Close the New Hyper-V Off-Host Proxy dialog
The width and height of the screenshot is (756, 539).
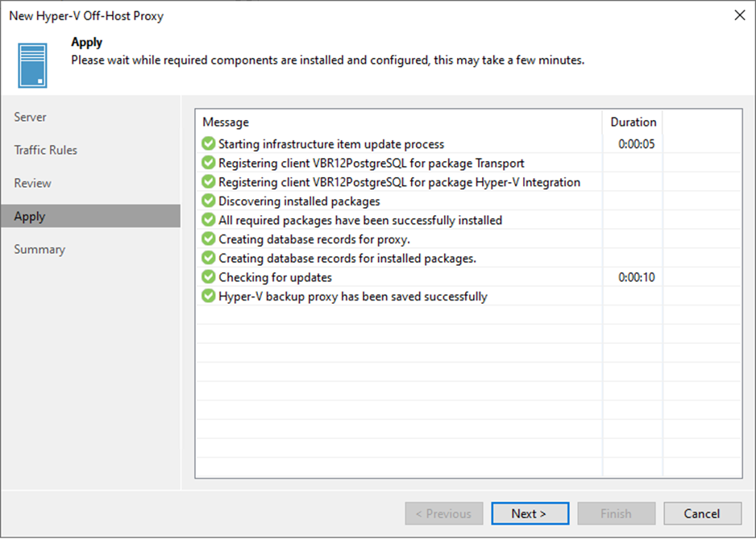click(x=740, y=15)
